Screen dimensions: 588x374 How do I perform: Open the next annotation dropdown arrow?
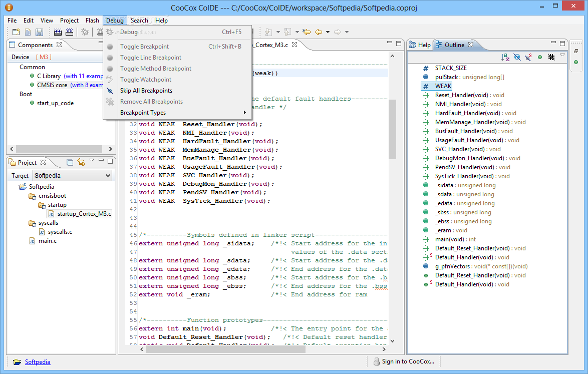[x=278, y=32]
